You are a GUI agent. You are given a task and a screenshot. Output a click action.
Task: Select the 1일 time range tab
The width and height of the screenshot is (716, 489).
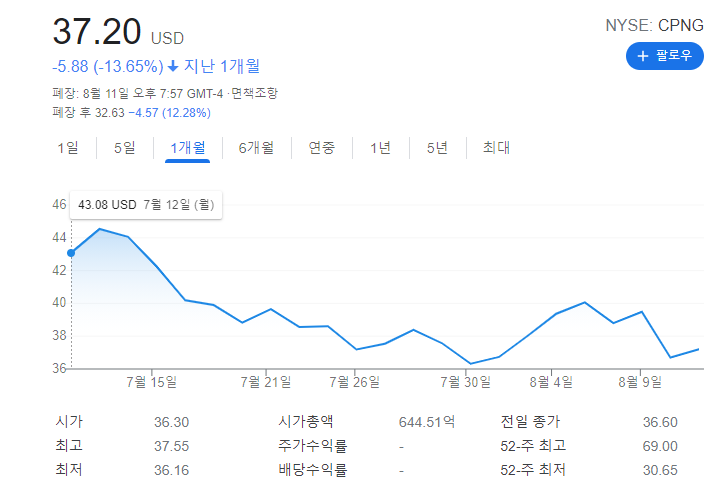point(67,148)
